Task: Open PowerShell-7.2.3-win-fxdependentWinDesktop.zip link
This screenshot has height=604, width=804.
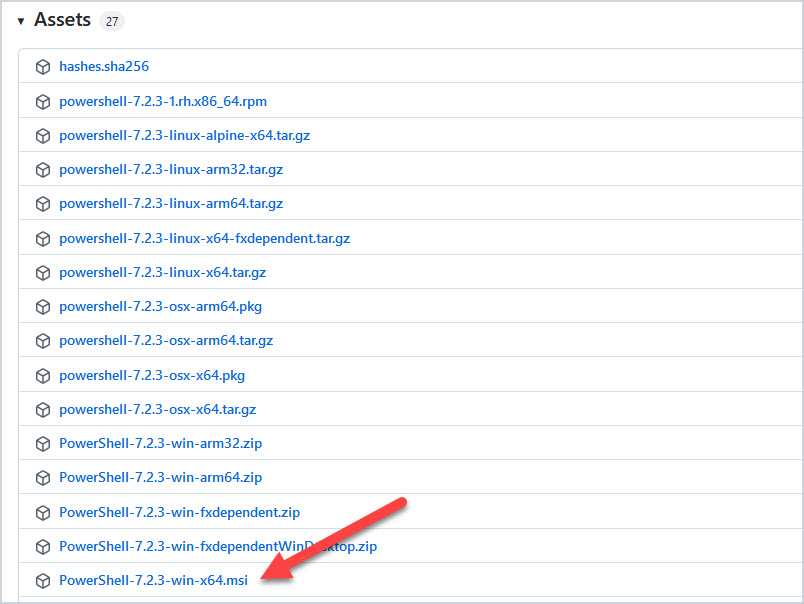Action: (218, 547)
